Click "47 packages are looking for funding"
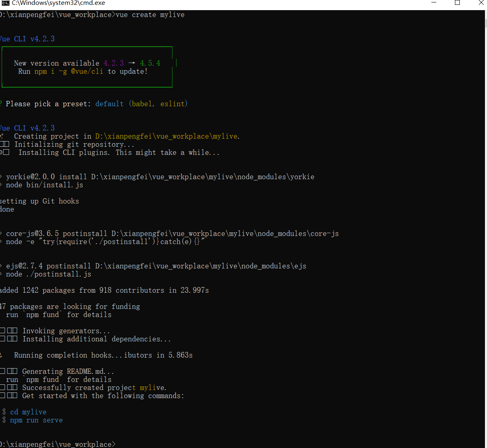 [x=70, y=307]
